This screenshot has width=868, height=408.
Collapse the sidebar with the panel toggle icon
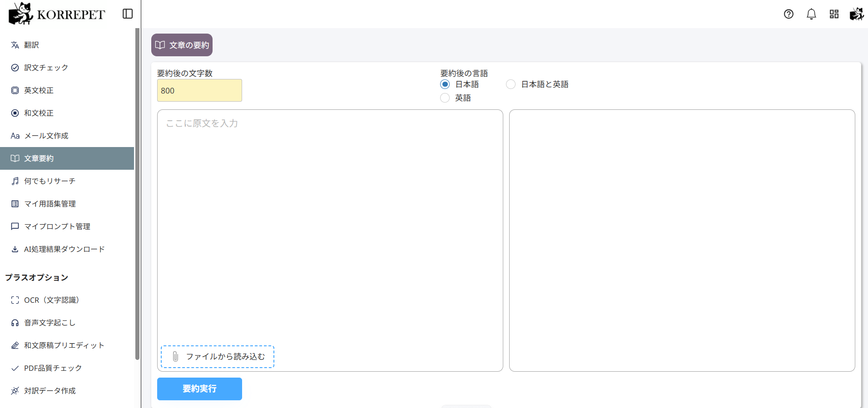tap(128, 14)
